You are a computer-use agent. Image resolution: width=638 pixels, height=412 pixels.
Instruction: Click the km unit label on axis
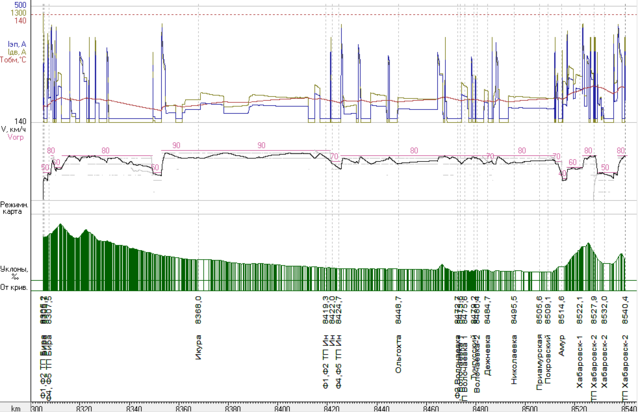tap(15, 407)
